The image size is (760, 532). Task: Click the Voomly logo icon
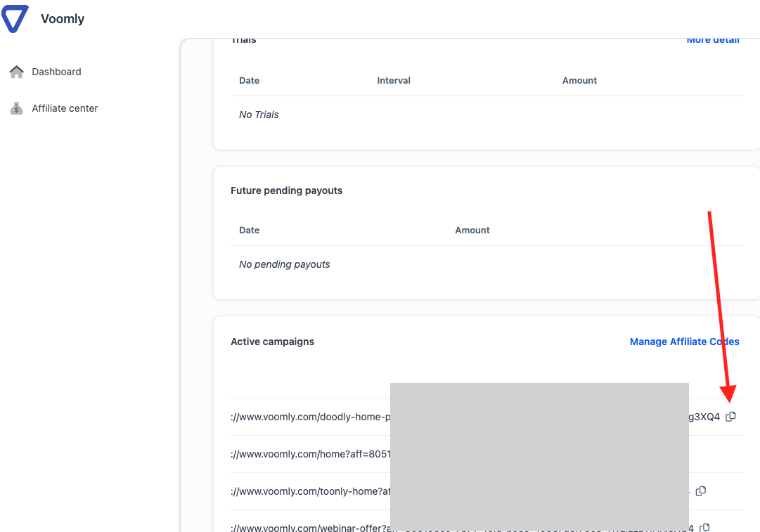tap(15, 18)
